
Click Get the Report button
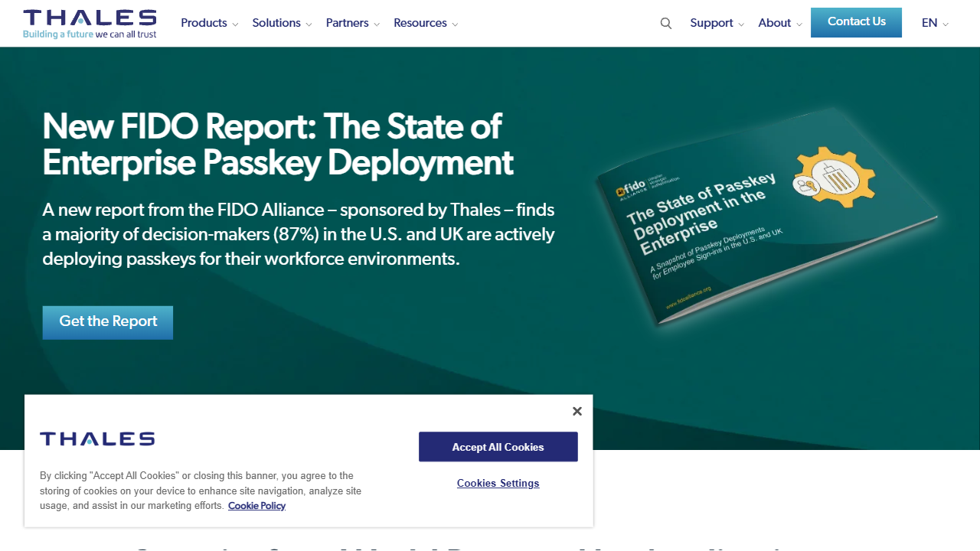coord(108,322)
